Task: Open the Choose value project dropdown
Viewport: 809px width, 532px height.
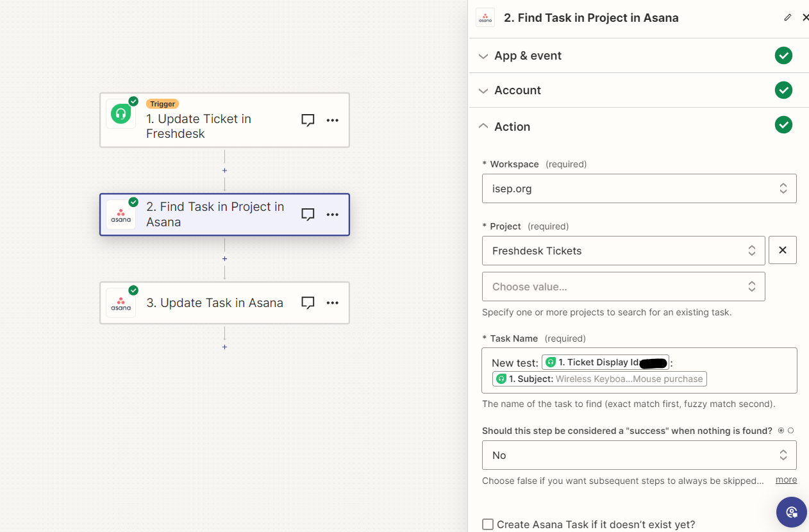Action: click(x=623, y=287)
